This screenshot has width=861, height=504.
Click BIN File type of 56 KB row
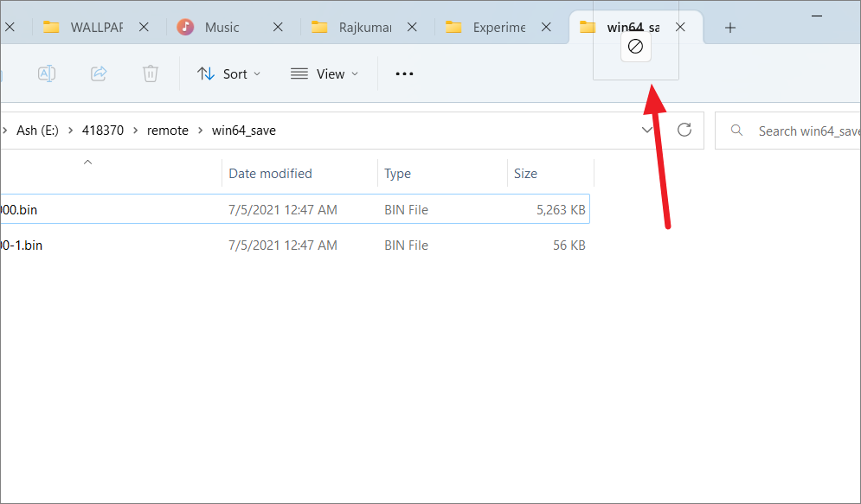[x=407, y=246]
